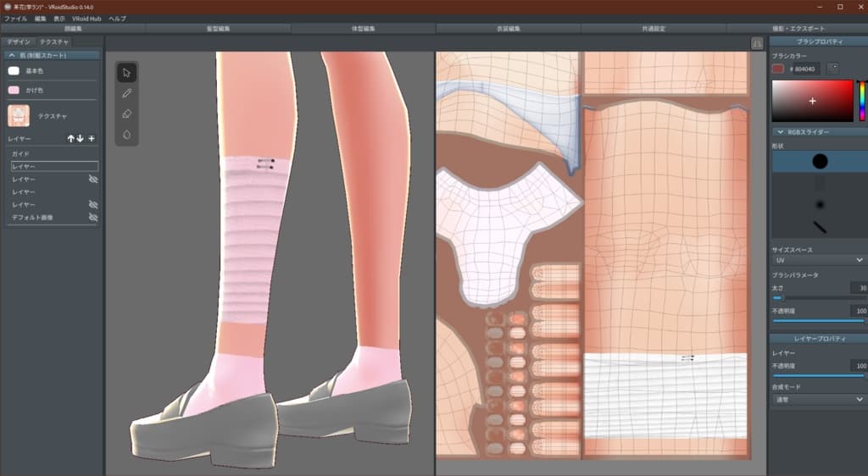Show the hidden third layer via its eye icon
This screenshot has height=476, width=868.
coord(93,180)
